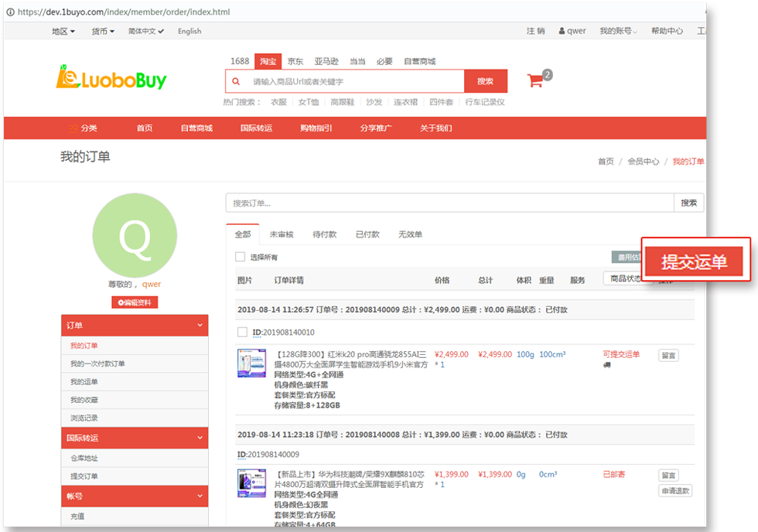758x532 pixels.
Task: Open 分享推广 in red navigation bar
Action: click(x=376, y=128)
